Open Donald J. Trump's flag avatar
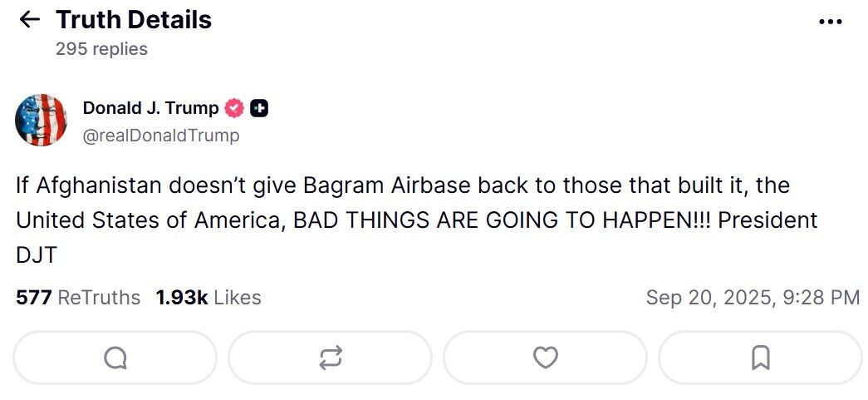This screenshot has width=868, height=400. point(41,120)
